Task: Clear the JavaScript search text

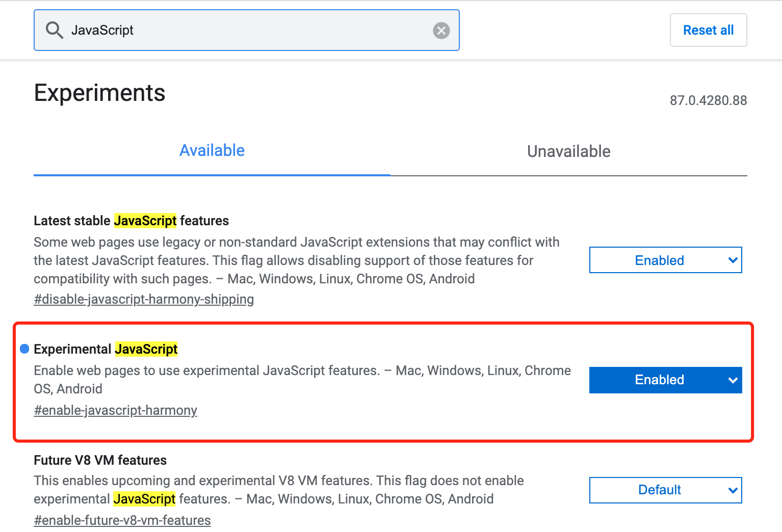Action: [441, 31]
